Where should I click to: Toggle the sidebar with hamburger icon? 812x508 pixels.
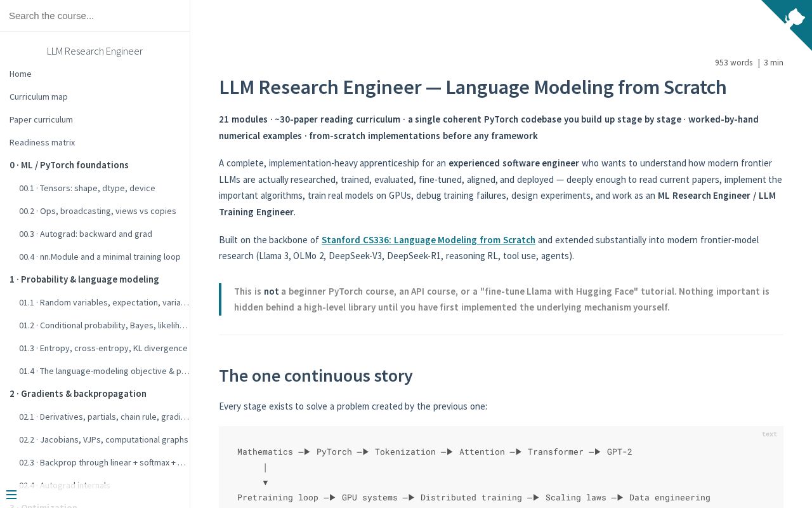click(x=11, y=495)
